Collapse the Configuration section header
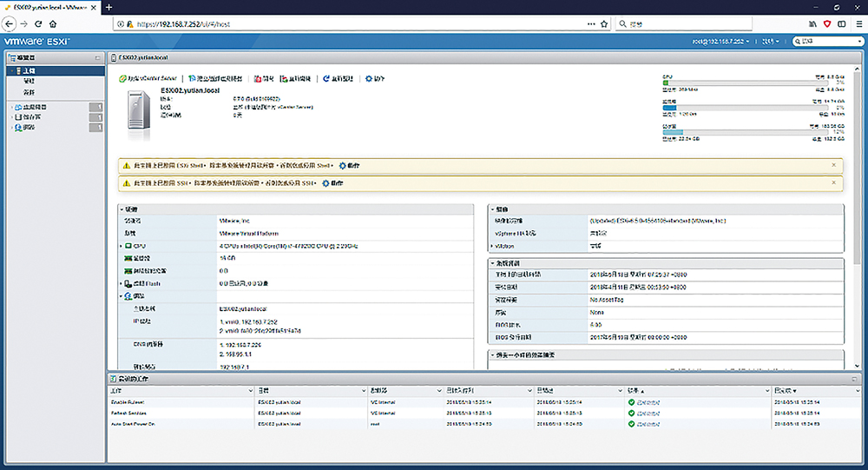Image resolution: width=868 pixels, height=470 pixels. (x=492, y=209)
